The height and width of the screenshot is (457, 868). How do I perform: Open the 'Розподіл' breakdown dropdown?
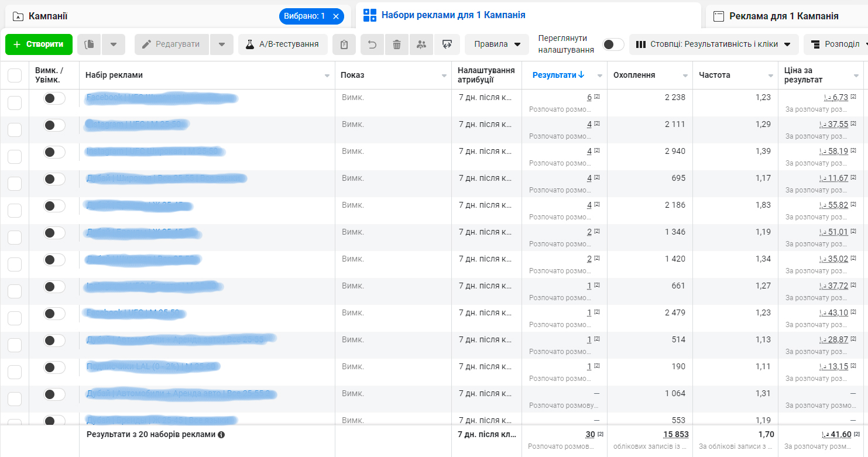click(836, 44)
